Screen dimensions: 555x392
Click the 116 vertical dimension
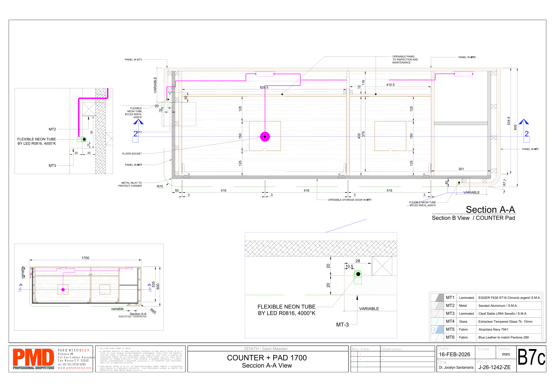click(363, 83)
